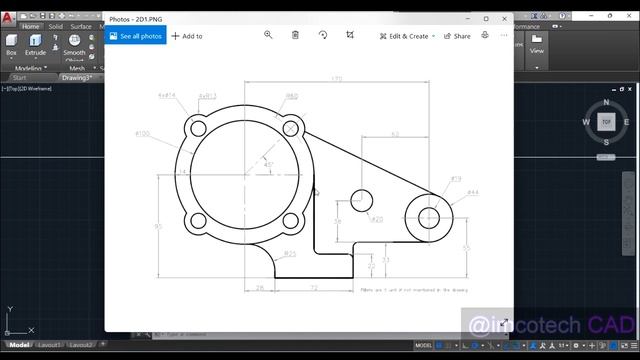This screenshot has width=640, height=360.
Task: Click the Top 2D Wireframe viewport label
Action: [x=27, y=89]
